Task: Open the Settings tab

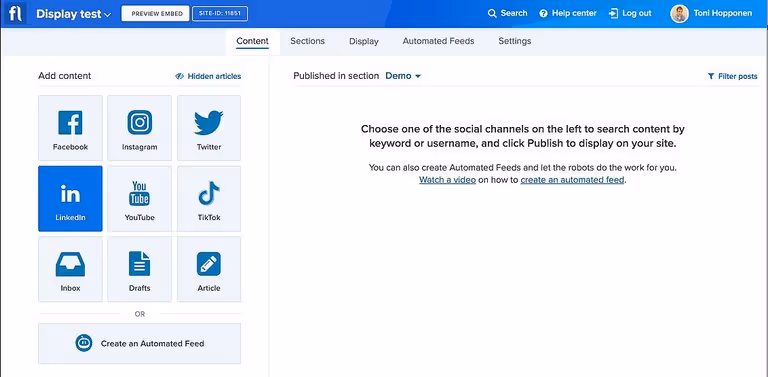Action: [515, 41]
